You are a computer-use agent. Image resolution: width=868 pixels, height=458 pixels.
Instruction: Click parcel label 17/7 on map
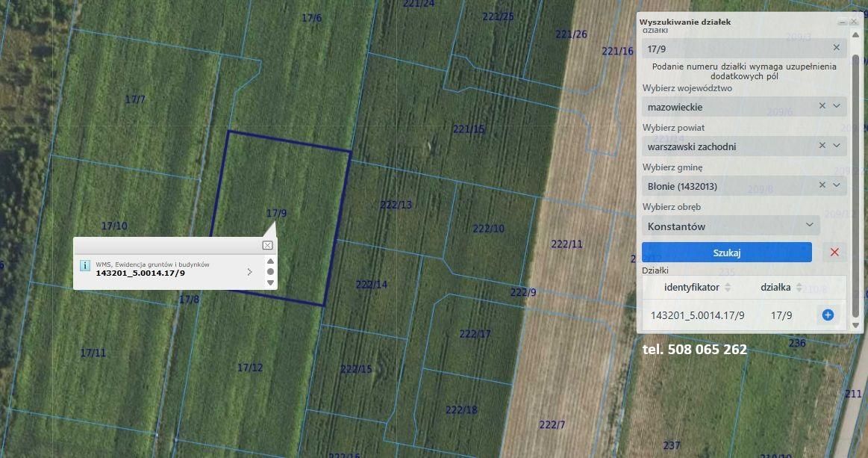pyautogui.click(x=135, y=99)
